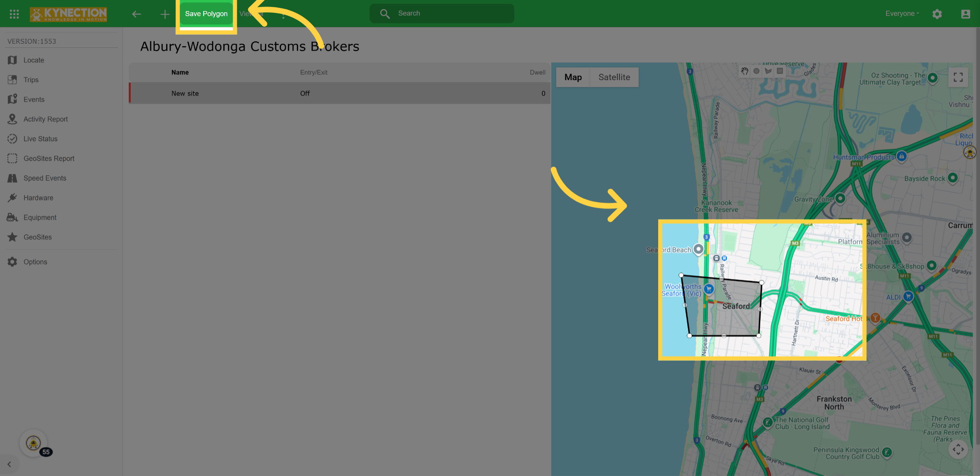Select the rectangle drawing tool

pyautogui.click(x=780, y=71)
